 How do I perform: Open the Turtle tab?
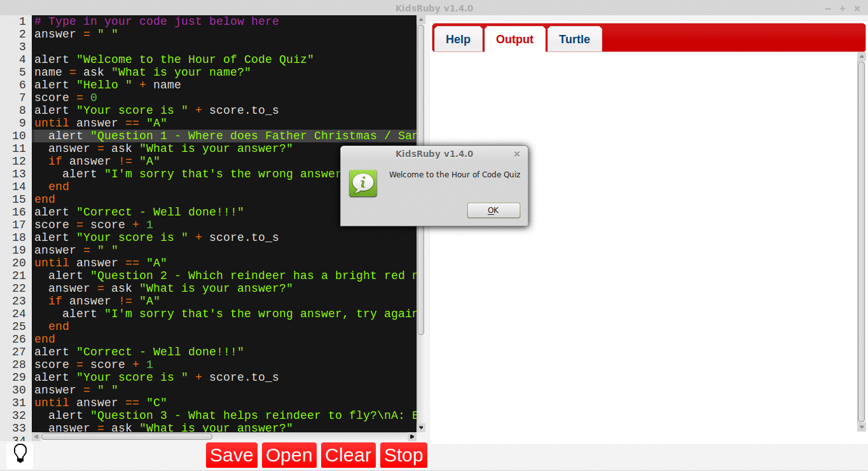click(x=574, y=39)
